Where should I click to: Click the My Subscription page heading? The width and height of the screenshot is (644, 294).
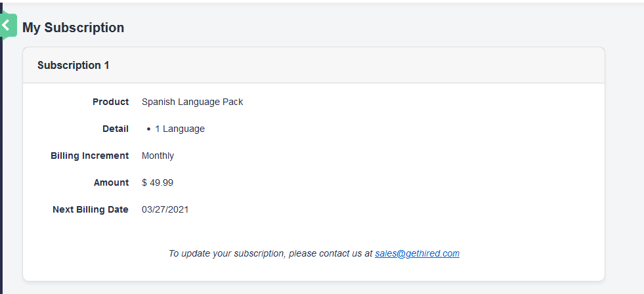(73, 28)
